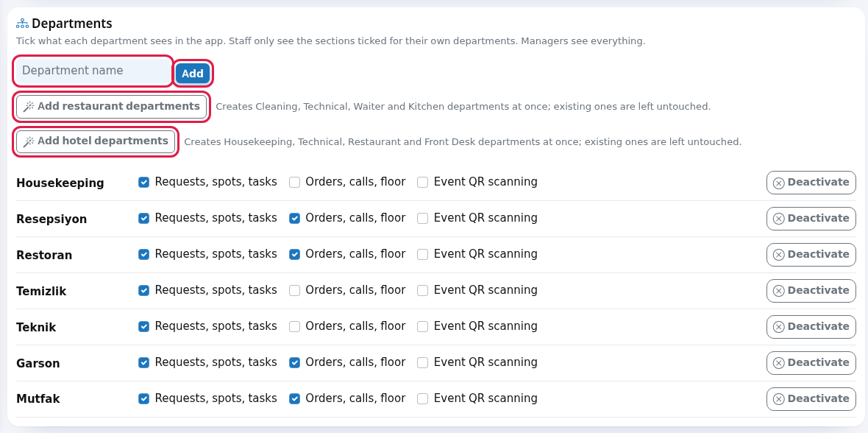Screen dimensions: 868x433
Task: Enable Event QR scanning for Mutfak
Action: (422, 398)
